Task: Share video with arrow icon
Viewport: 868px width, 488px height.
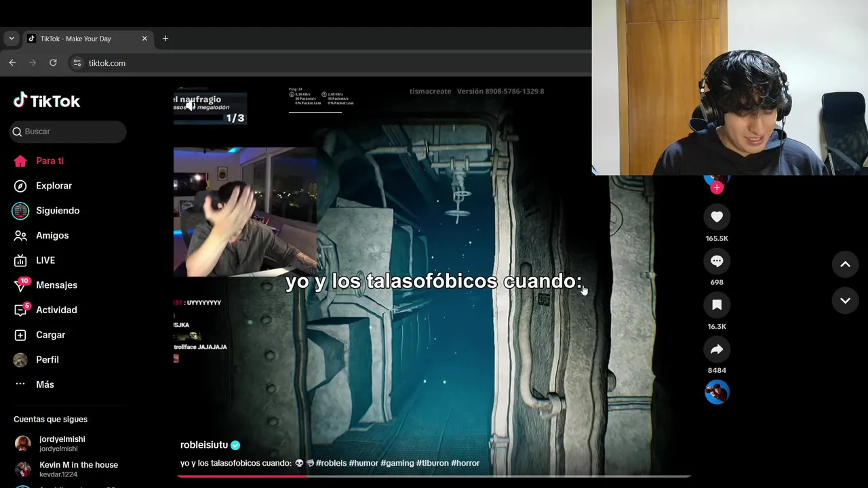Action: [x=717, y=349]
